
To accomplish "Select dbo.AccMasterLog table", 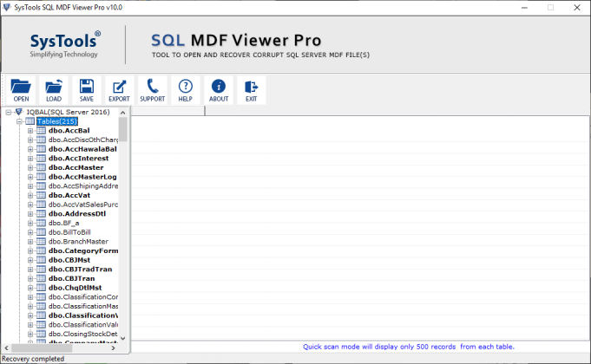I will tap(82, 177).
